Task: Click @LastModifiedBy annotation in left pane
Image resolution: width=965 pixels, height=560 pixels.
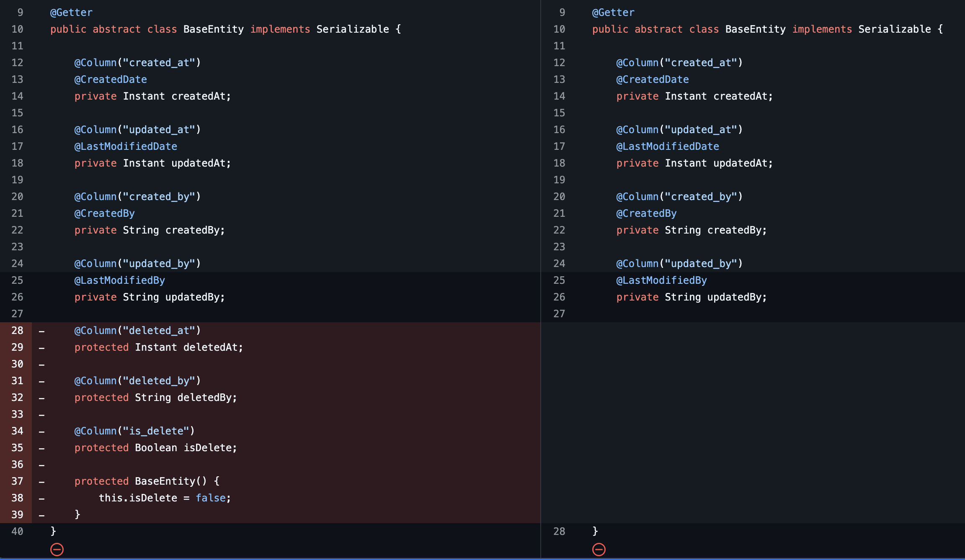Action: tap(119, 280)
